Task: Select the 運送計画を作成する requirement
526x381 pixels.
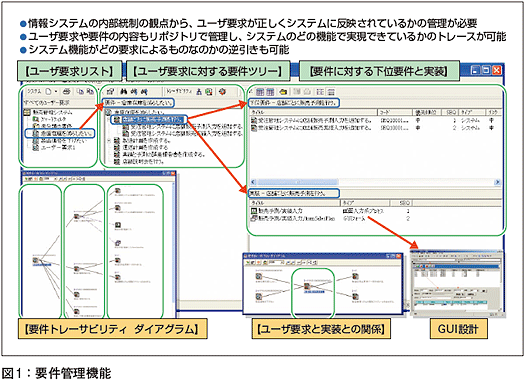Action: 141,148
